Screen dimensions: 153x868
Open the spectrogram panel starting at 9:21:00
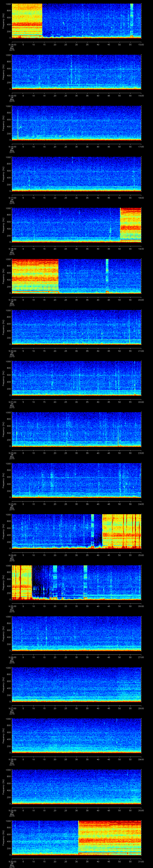[77, 378]
